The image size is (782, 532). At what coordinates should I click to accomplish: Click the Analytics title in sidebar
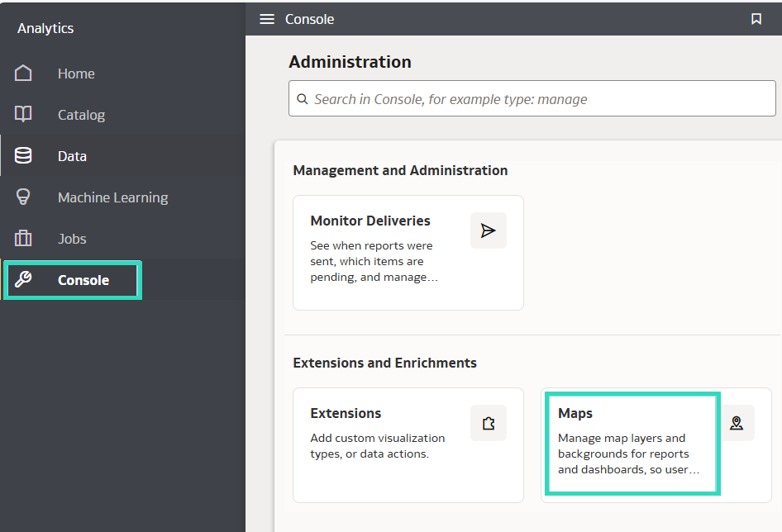click(45, 28)
